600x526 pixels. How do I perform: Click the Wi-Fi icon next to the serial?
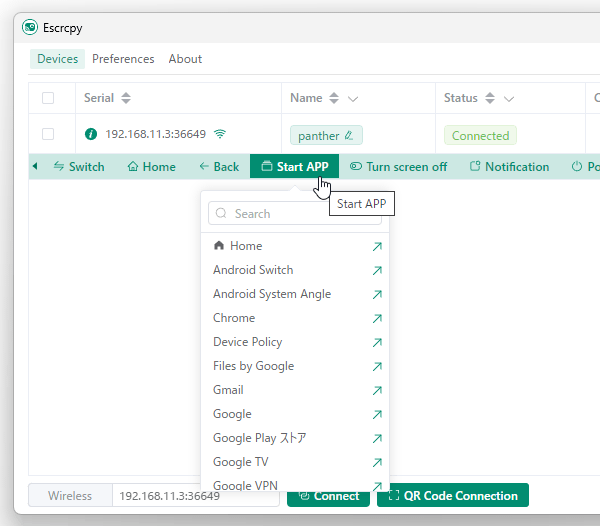click(x=220, y=134)
